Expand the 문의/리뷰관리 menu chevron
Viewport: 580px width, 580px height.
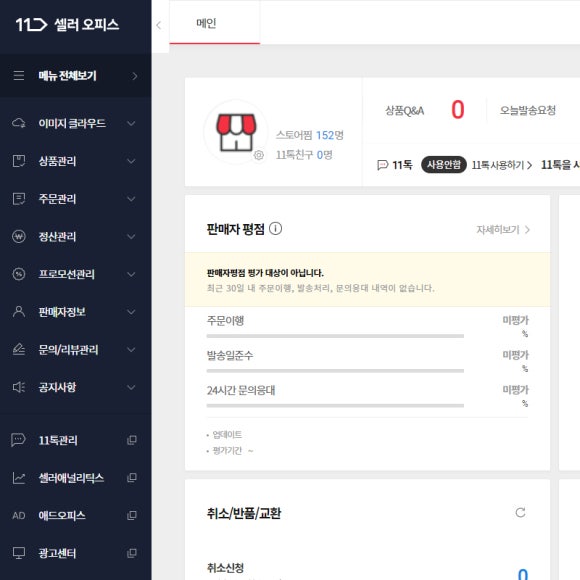[131, 350]
